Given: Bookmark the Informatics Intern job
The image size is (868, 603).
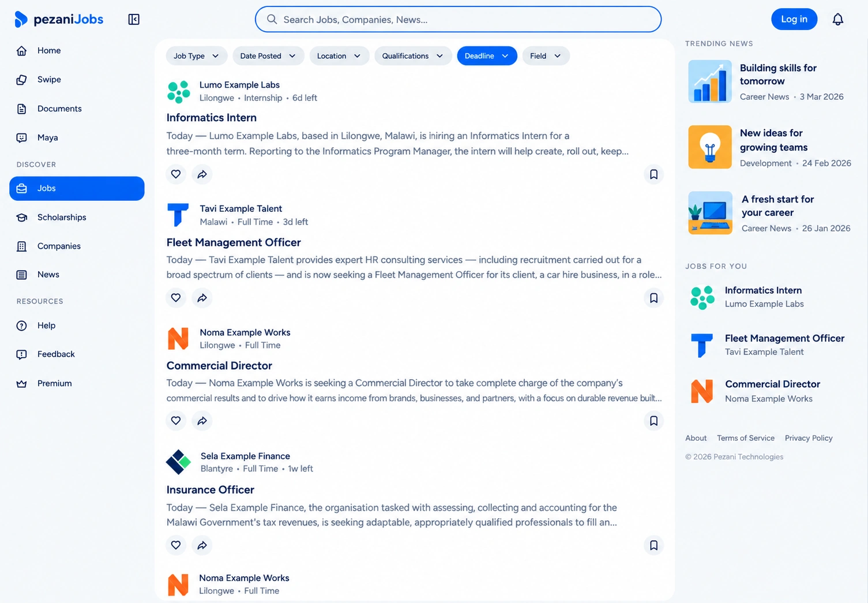Looking at the screenshot, I should coord(653,174).
